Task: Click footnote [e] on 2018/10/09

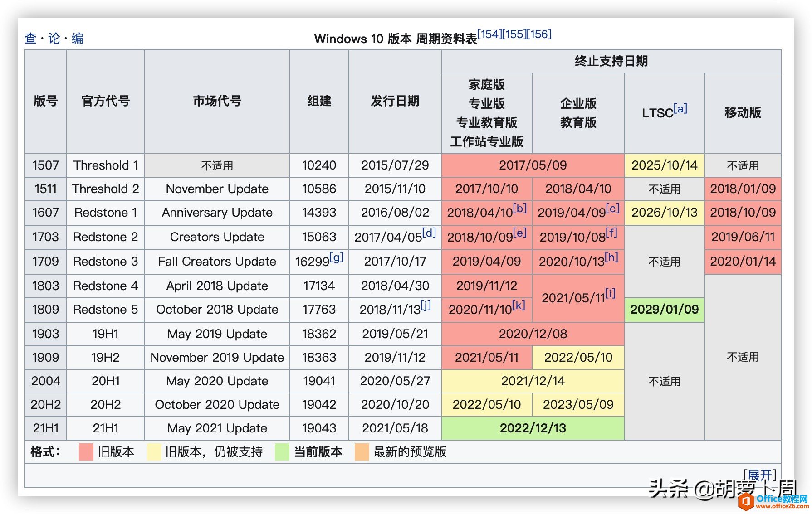Action: pos(520,233)
